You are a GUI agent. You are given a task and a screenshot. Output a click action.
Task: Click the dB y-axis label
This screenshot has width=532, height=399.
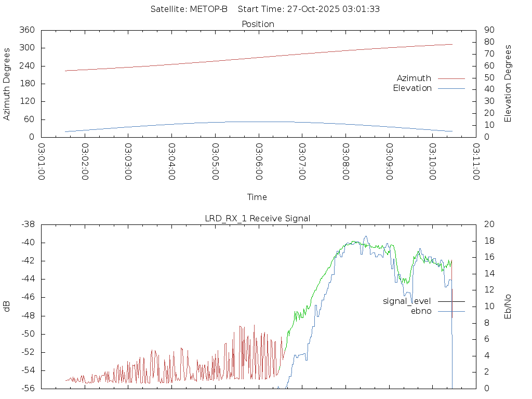pyautogui.click(x=7, y=307)
